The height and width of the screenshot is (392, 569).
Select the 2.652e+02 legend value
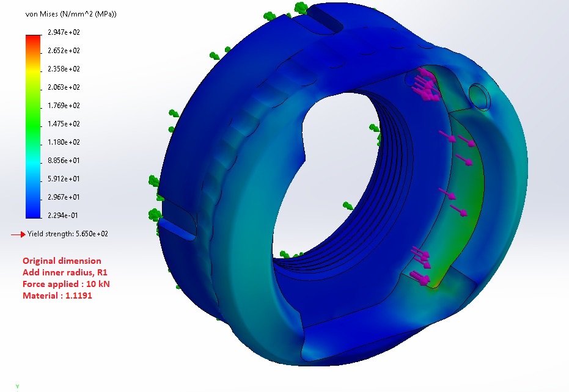(64, 51)
